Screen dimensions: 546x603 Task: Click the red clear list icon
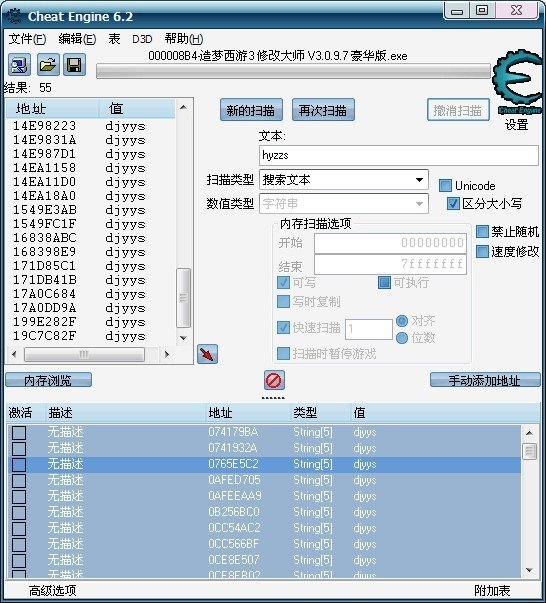(x=274, y=380)
